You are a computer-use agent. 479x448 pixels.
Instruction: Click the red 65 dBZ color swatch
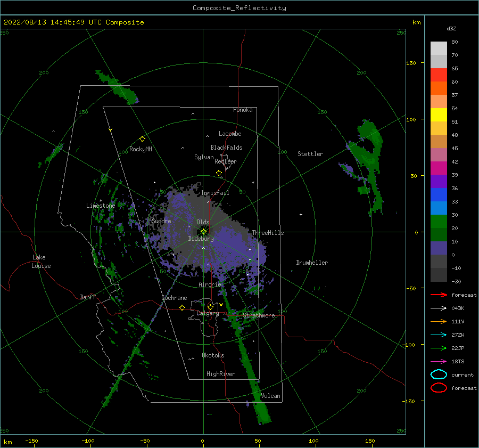coord(439,75)
